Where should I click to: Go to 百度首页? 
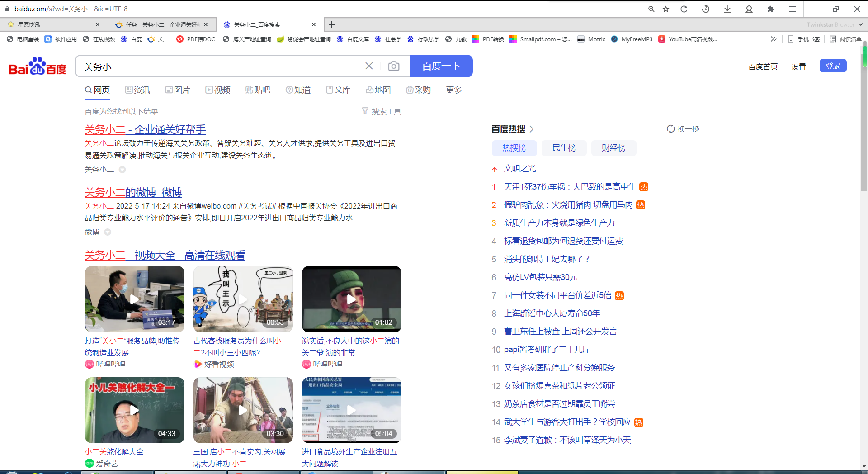pyautogui.click(x=763, y=66)
